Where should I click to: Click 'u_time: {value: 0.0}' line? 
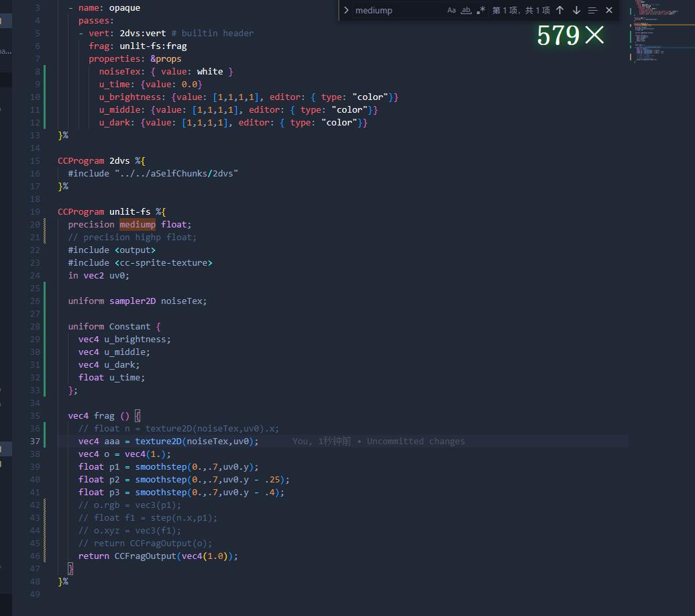click(x=150, y=85)
